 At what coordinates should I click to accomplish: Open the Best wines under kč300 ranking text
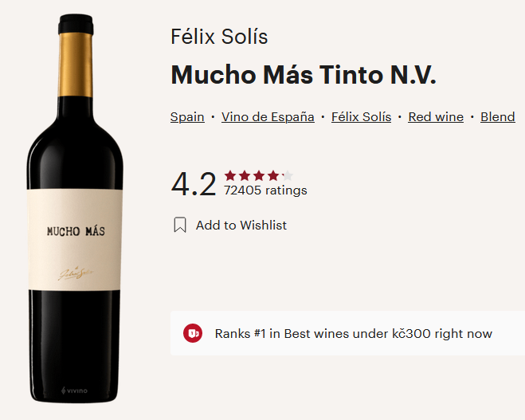[x=354, y=334]
